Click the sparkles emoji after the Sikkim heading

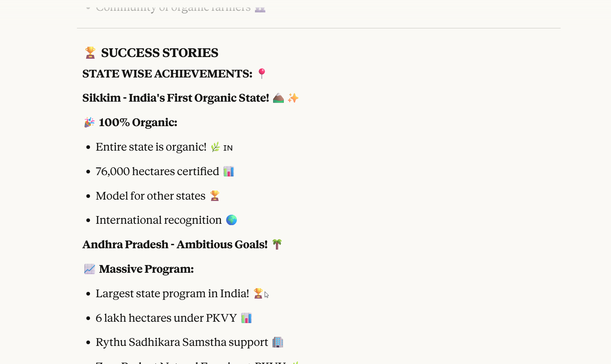coord(293,98)
